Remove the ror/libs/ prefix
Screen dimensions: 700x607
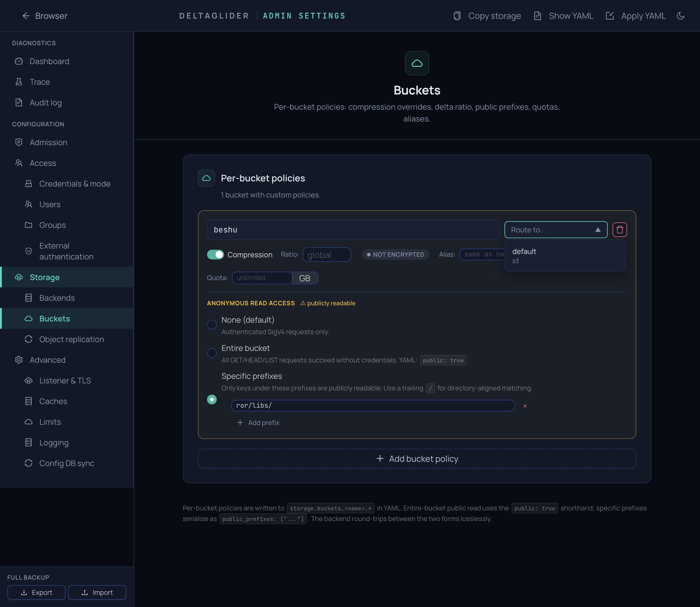coord(525,406)
